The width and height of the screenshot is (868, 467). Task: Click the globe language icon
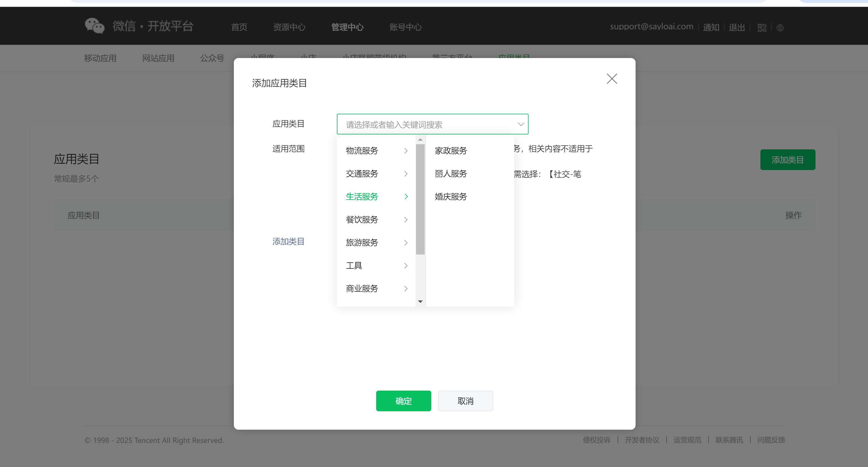point(780,28)
